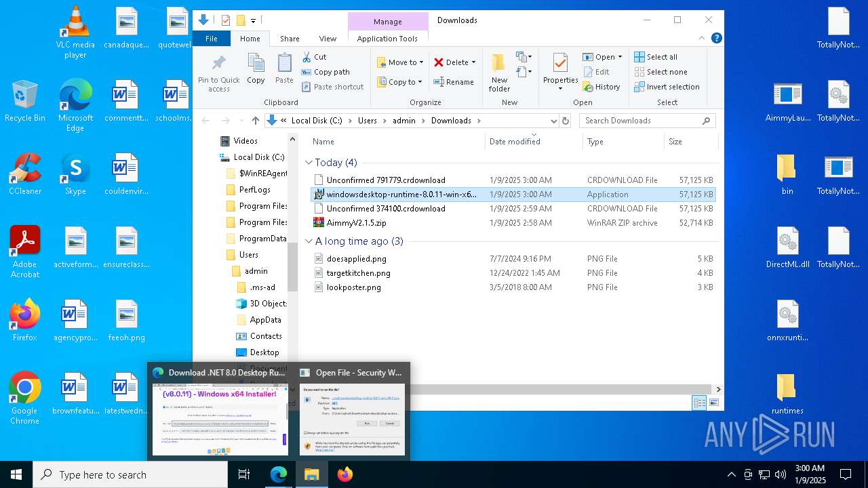Click navigation pane vertical scrollbar
Image resolution: width=868 pixels, height=488 pixels.
click(x=293, y=266)
